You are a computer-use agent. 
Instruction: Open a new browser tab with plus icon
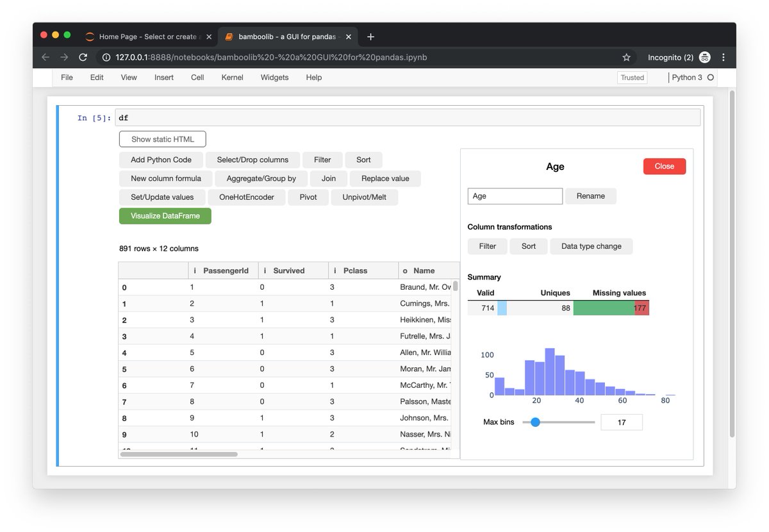370,37
